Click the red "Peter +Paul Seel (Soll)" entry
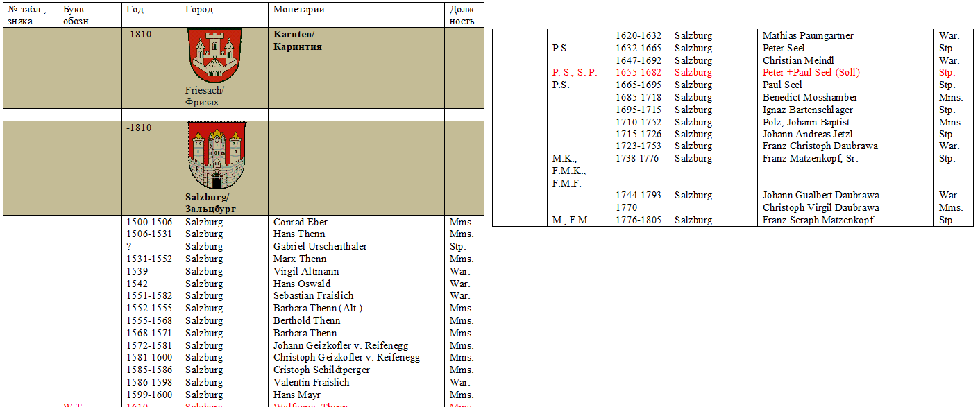 [x=811, y=73]
